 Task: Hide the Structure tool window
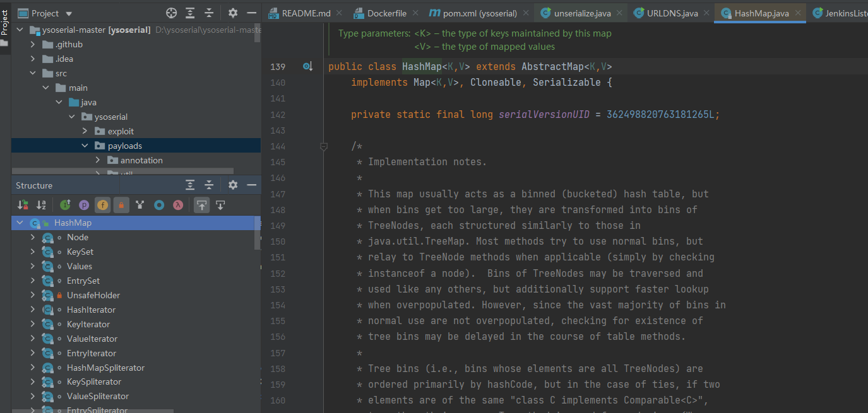(252, 185)
